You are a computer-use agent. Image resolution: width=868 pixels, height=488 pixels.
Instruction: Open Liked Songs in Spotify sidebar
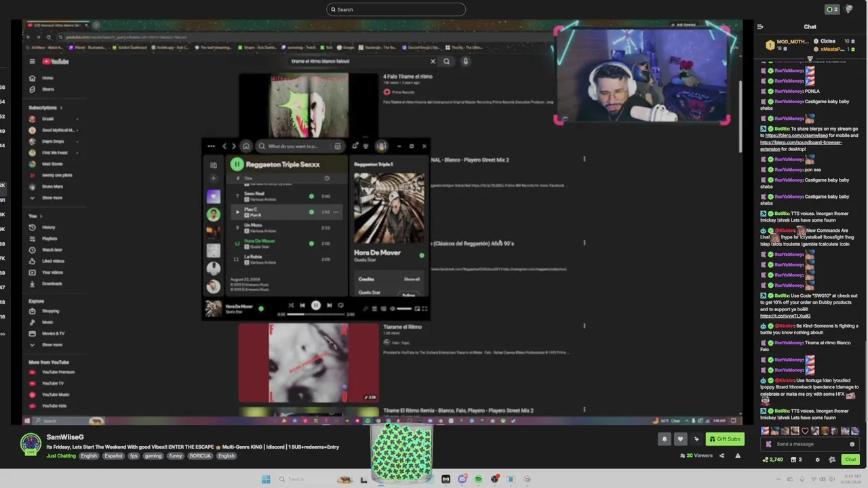[x=213, y=197]
